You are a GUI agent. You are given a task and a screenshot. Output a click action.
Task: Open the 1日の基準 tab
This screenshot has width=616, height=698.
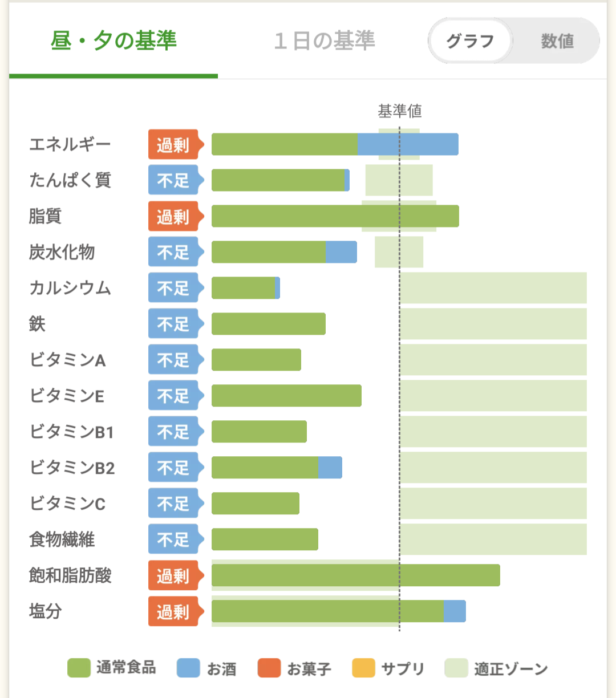[x=324, y=41]
